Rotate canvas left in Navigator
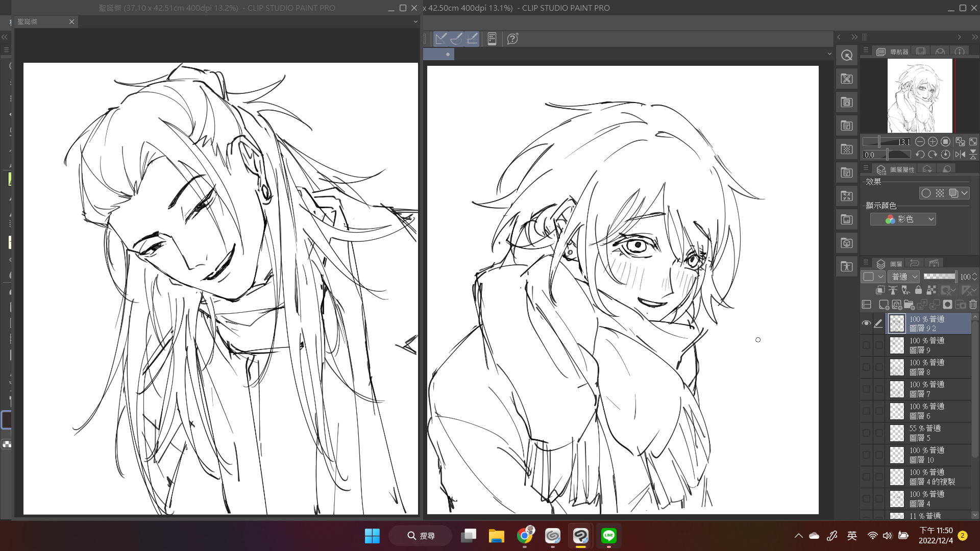Viewport: 980px width, 551px height. [920, 155]
